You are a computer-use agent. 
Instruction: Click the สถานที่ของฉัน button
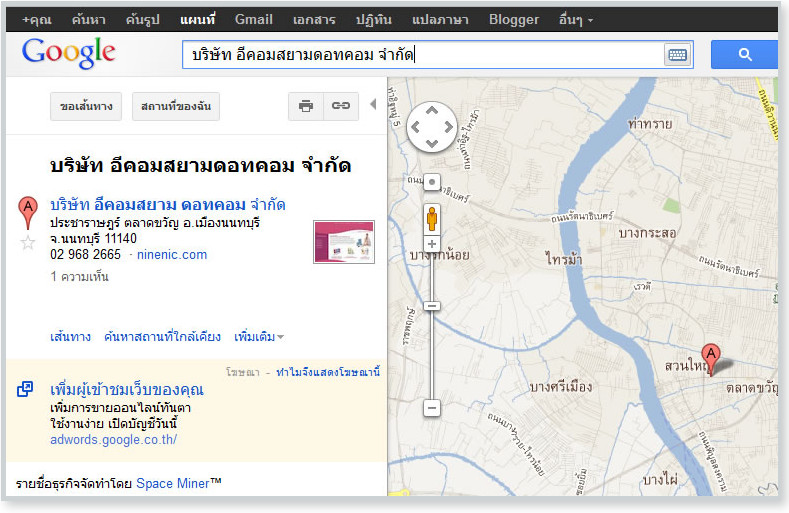click(x=176, y=106)
